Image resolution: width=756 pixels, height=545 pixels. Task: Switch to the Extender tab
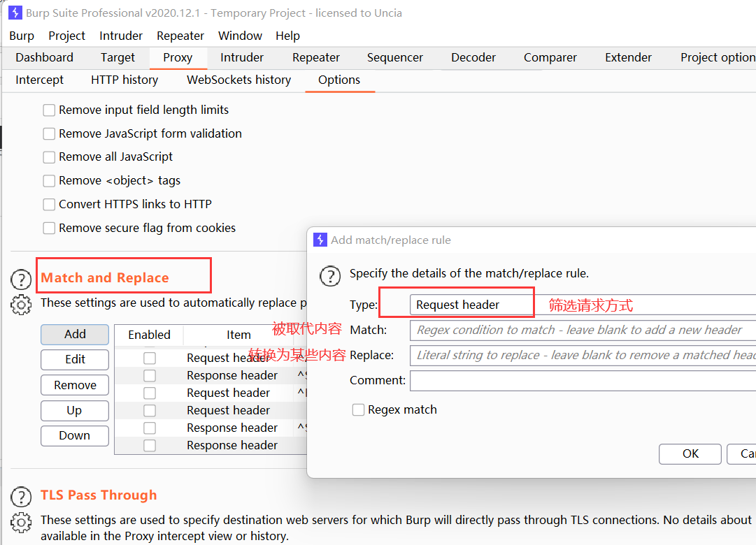coord(628,57)
